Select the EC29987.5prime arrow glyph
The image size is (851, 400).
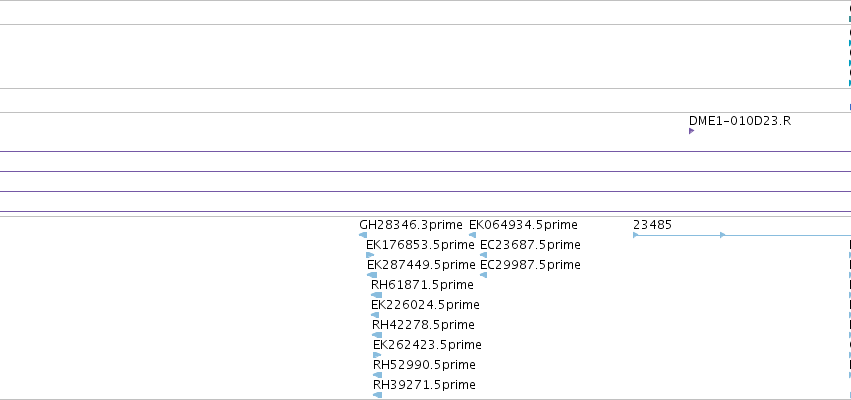pyautogui.click(x=484, y=275)
